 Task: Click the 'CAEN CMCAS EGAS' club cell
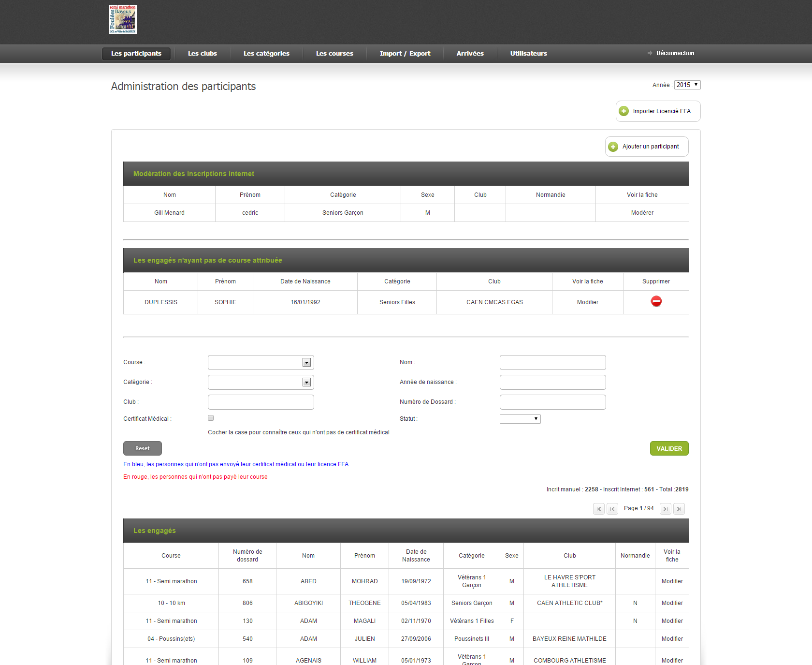494,302
